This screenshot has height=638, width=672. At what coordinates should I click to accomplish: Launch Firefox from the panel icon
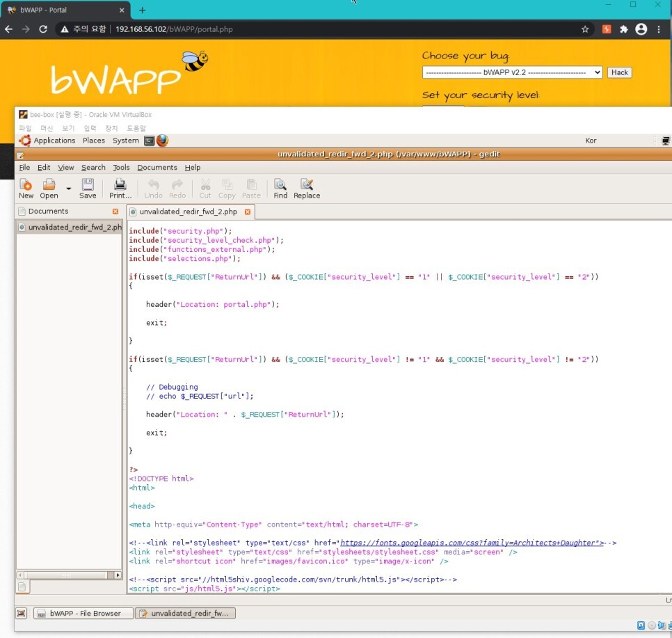162,141
